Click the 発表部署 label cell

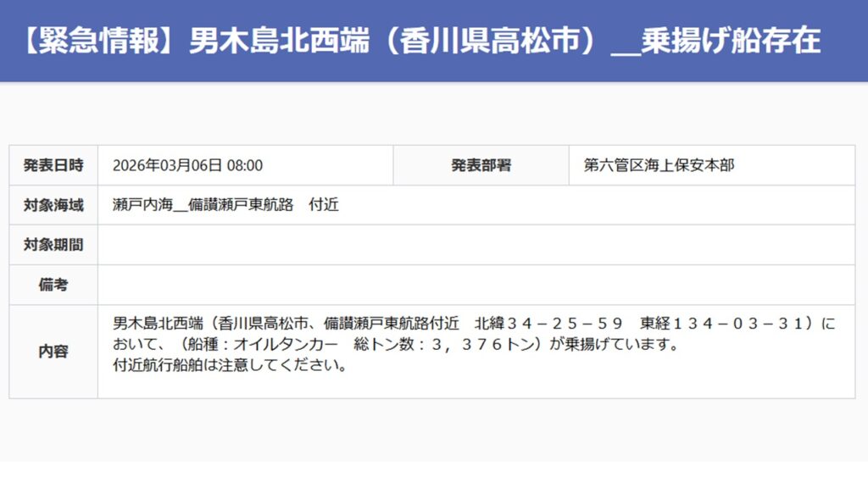coord(481,165)
